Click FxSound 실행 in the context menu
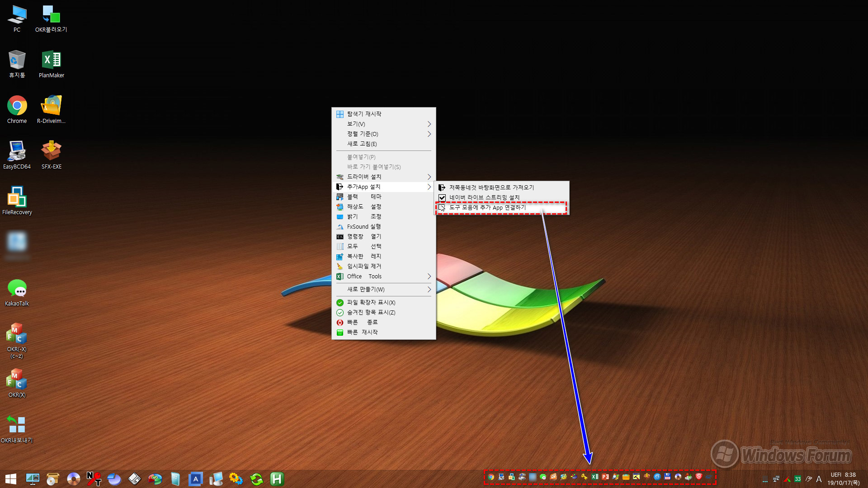The height and width of the screenshot is (488, 868). tap(383, 226)
